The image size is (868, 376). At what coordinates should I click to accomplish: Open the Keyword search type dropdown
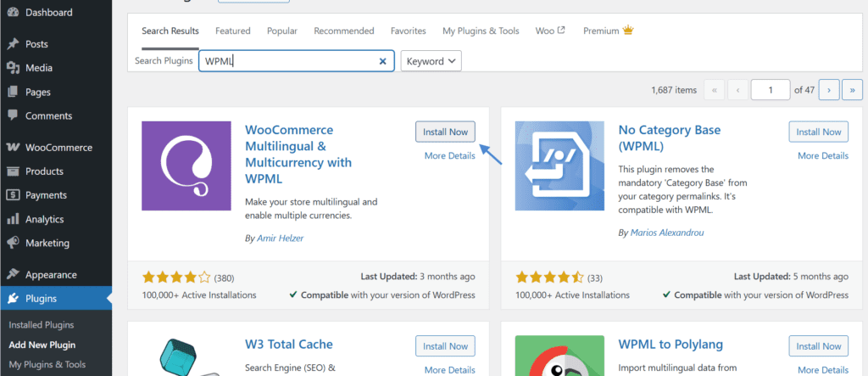pos(431,61)
